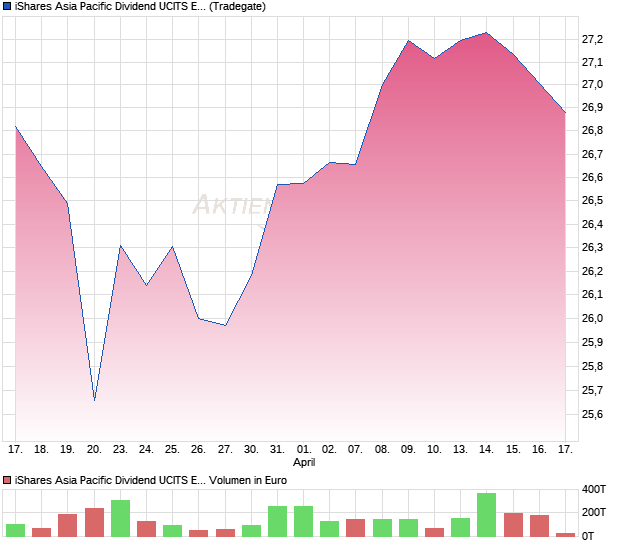
Task: Click the '07.' date label
Action: (355, 450)
